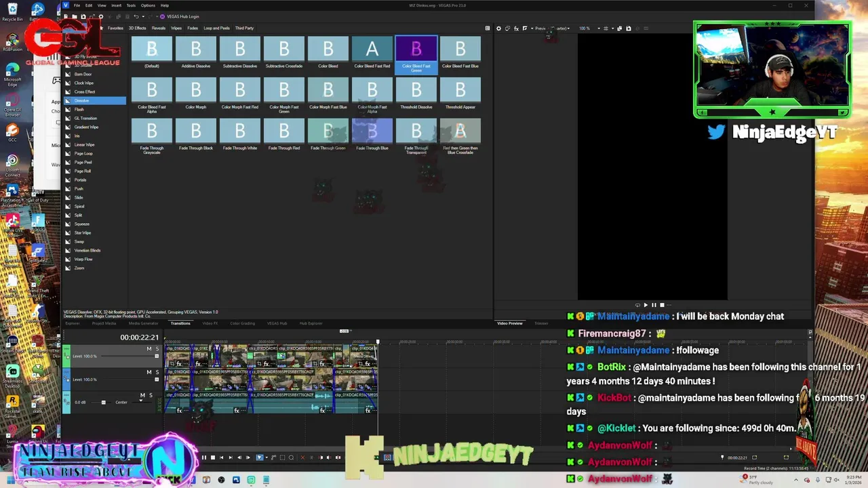
Task: Select the Selection Edit tool icon
Action: [x=282, y=457]
